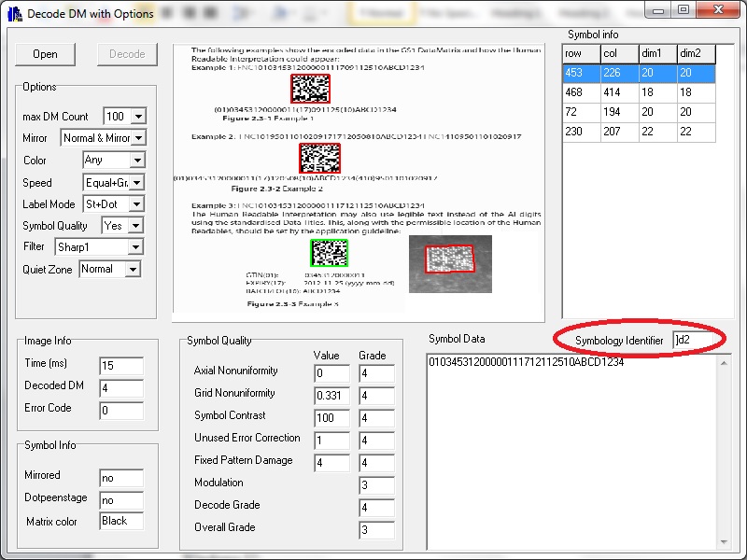Open the max DM Count dropdown
Viewport: 747px width, 560px height.
coord(138,116)
